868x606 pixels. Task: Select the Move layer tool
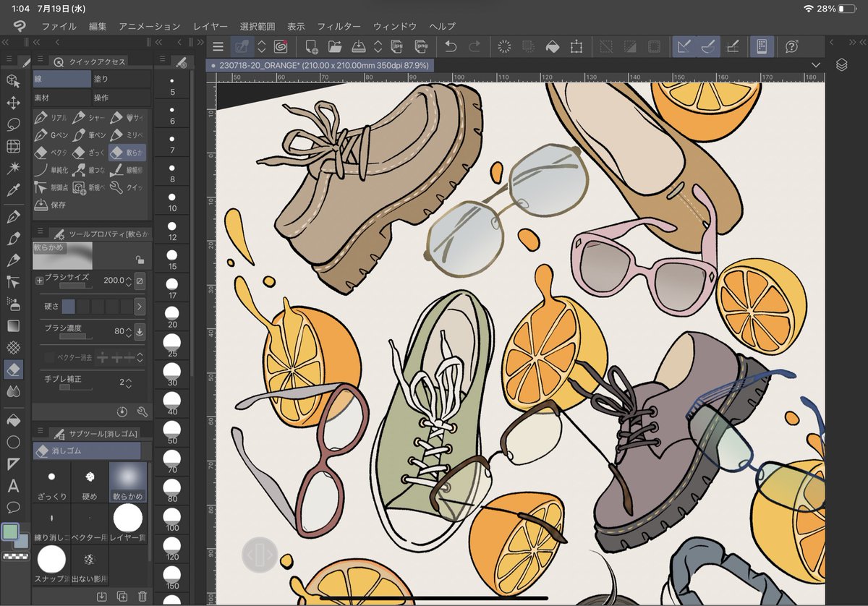pos(13,103)
